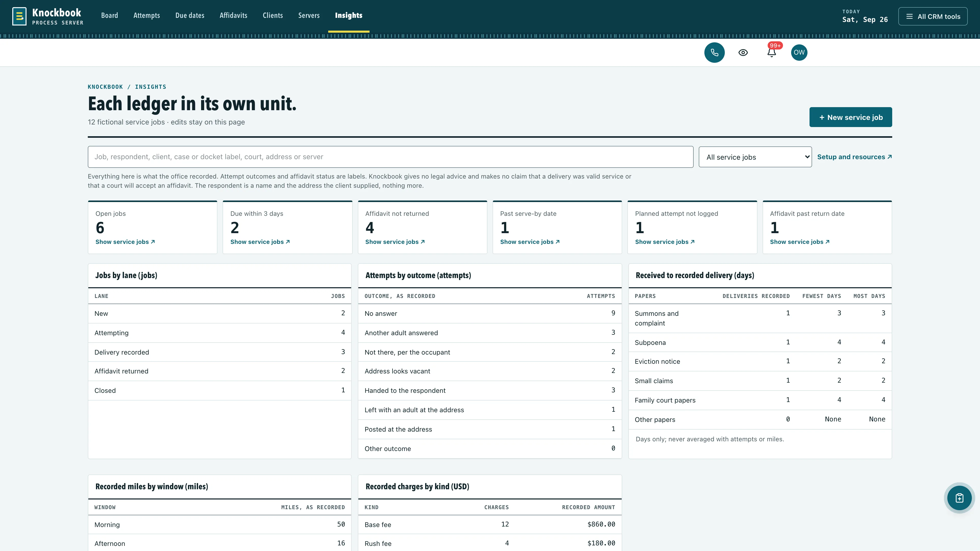This screenshot has height=551, width=980.
Task: Click the phone call icon button
Action: (x=715, y=53)
